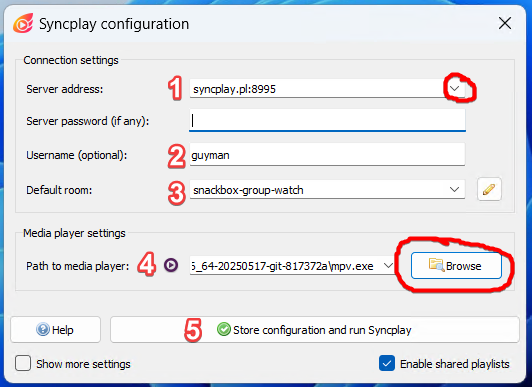Screen dimensions: 532x387
Task: Click the Default room label
Action: pos(59,190)
